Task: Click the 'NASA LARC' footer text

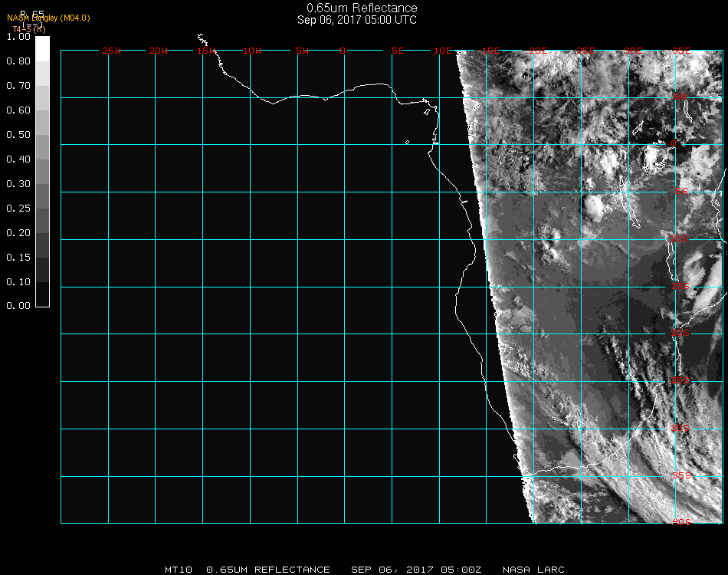Action: (533, 570)
